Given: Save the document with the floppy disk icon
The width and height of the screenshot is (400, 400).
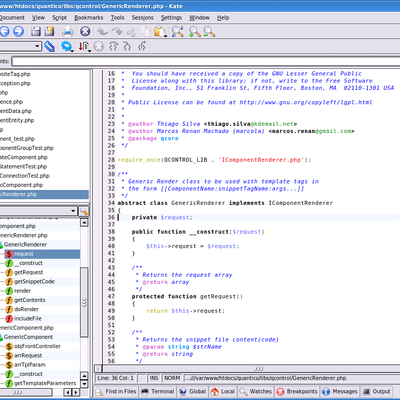Looking at the screenshot, I should point(35,31).
